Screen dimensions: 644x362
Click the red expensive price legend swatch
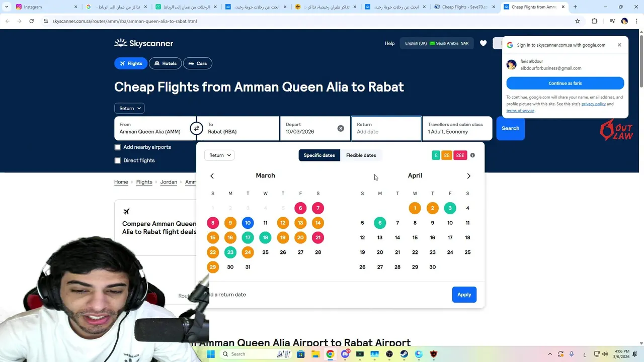coord(460,155)
